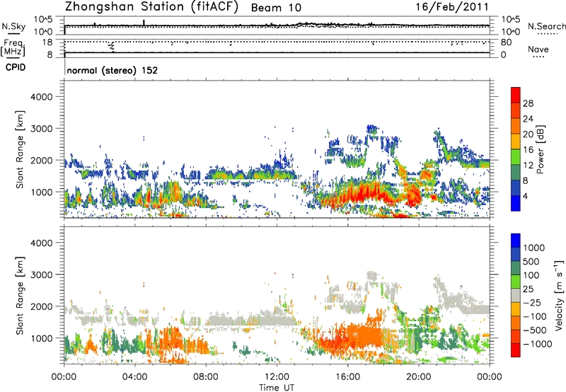Click the '08:00' time tick label

tap(206, 377)
